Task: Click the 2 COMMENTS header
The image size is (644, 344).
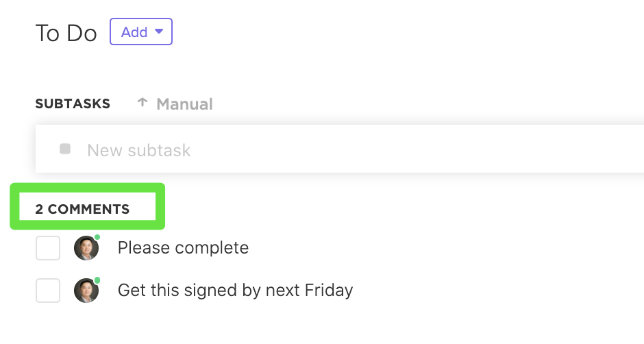Action: (x=82, y=209)
